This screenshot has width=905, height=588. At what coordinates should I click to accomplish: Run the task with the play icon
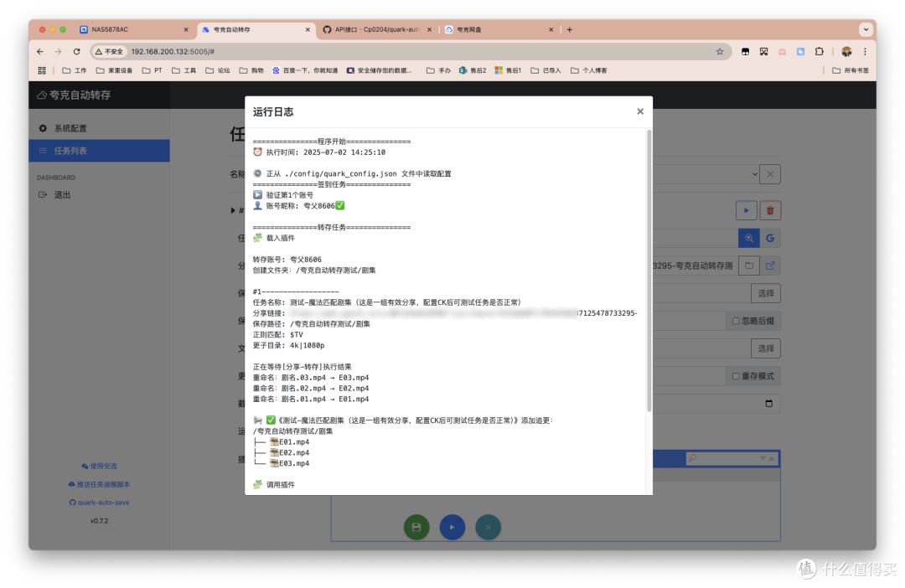point(747,210)
